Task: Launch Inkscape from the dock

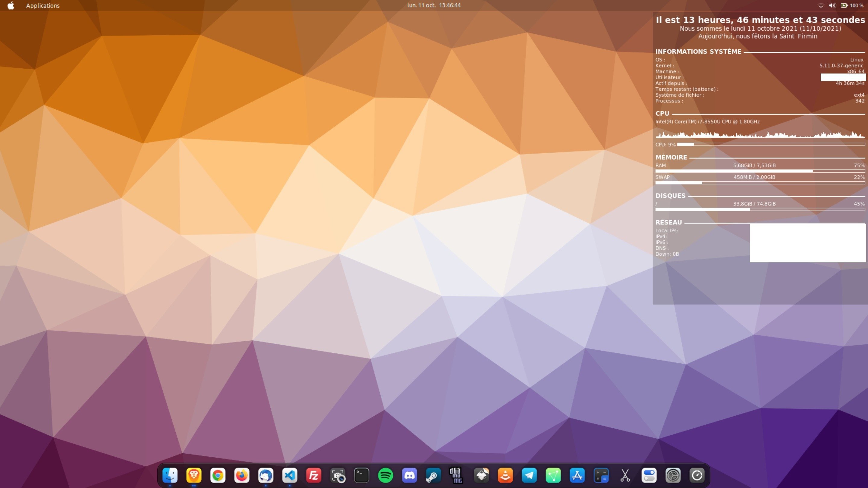Action: coord(481,475)
